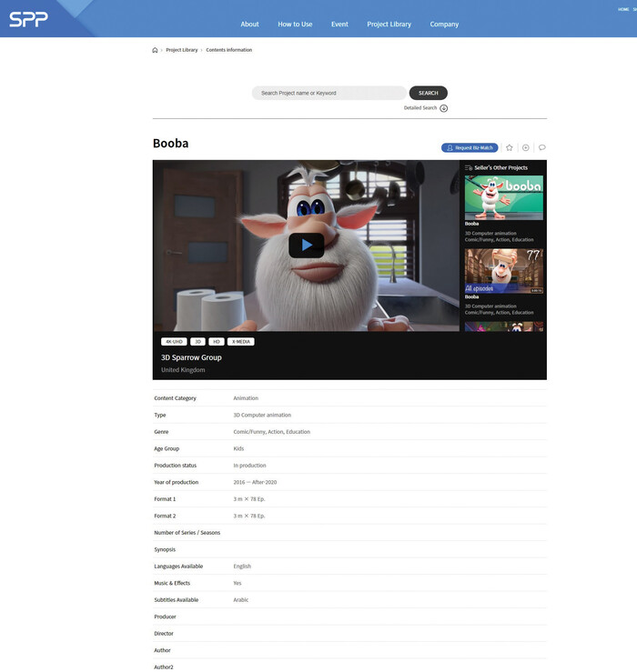Open the green Booba logo thumbnail
This screenshot has height=672, width=637.
pos(503,197)
